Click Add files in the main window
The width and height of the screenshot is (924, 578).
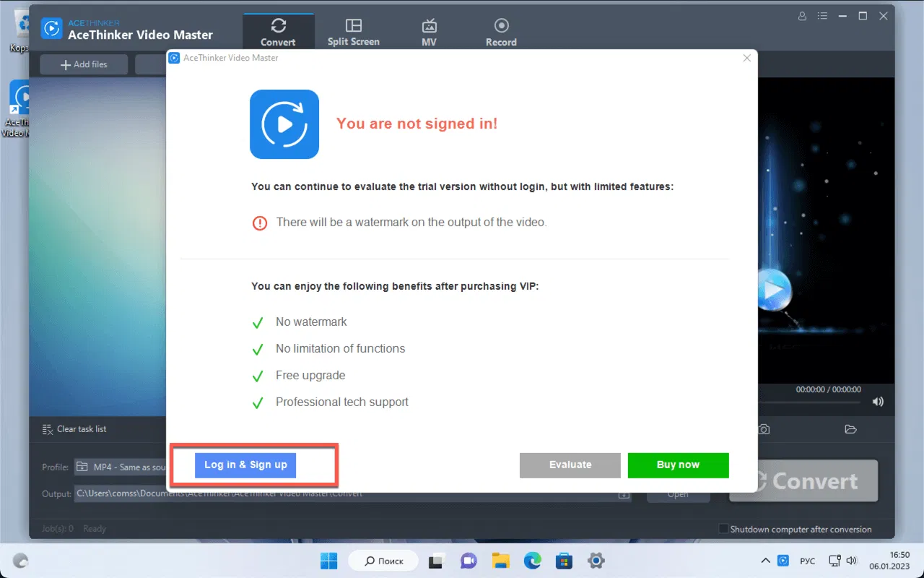84,64
